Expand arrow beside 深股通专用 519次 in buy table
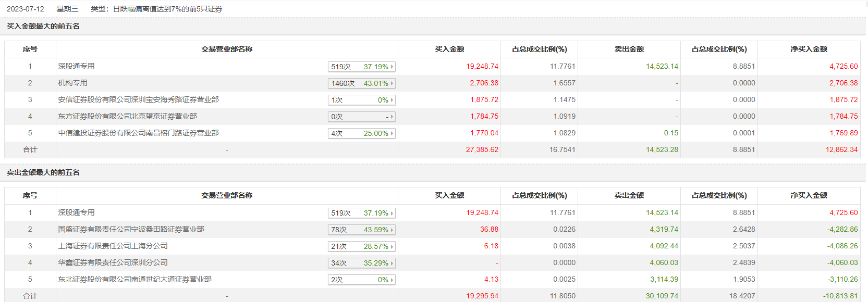Viewport: 868px width, 302px height. [x=392, y=67]
